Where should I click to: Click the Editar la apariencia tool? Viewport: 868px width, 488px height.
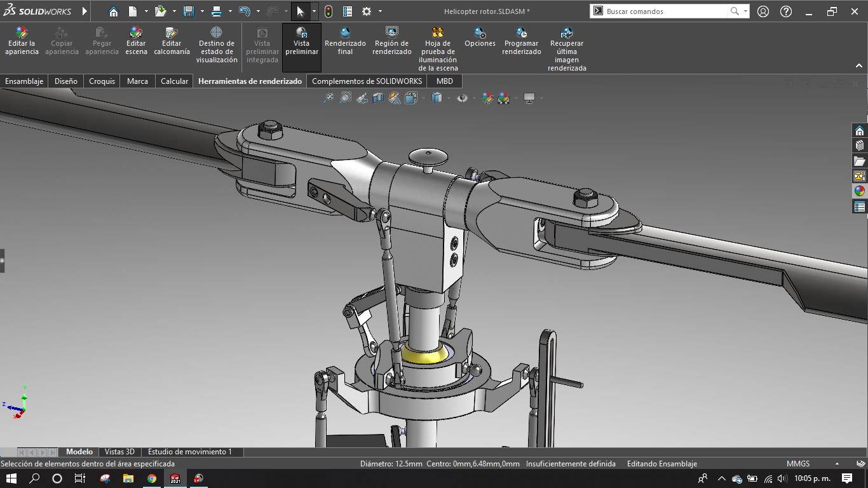click(x=22, y=41)
